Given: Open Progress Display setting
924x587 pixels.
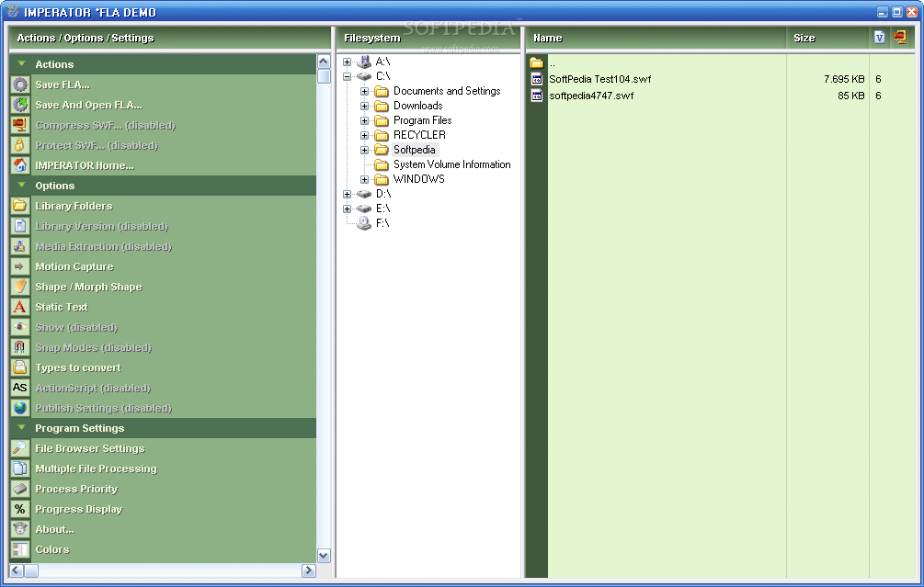Looking at the screenshot, I should pyautogui.click(x=78, y=509).
